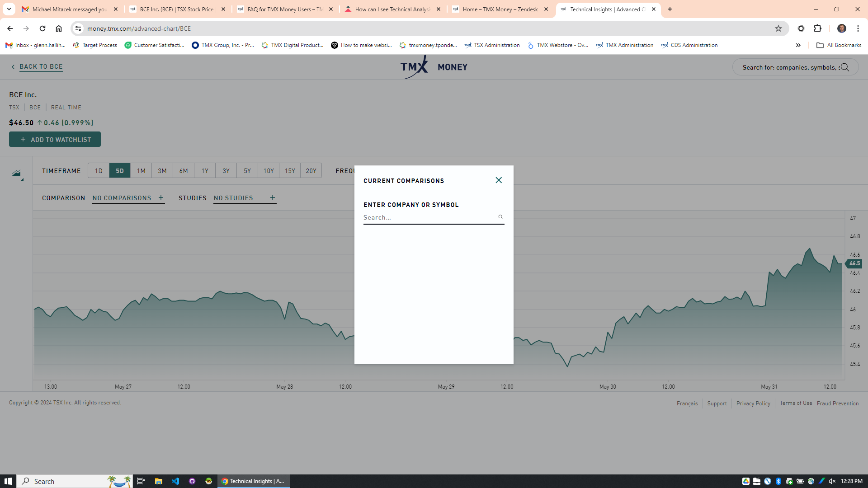868x488 pixels.
Task: Select the 20Y timeframe
Action: click(x=311, y=171)
